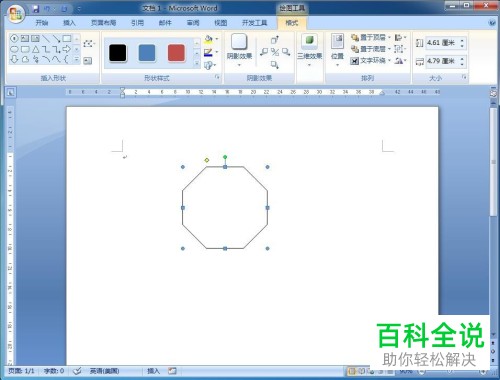Select the 格式 (Format) drawing tools tab
This screenshot has width=500, height=380.
pyautogui.click(x=292, y=23)
